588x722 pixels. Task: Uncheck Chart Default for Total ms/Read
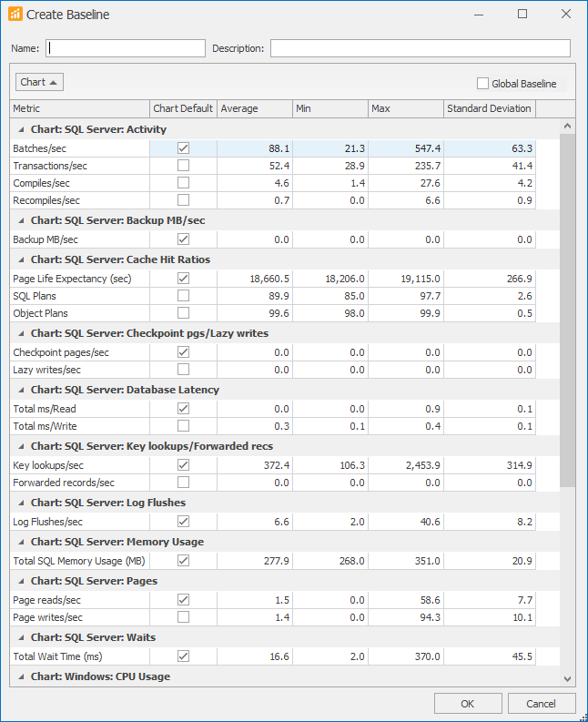click(x=183, y=409)
